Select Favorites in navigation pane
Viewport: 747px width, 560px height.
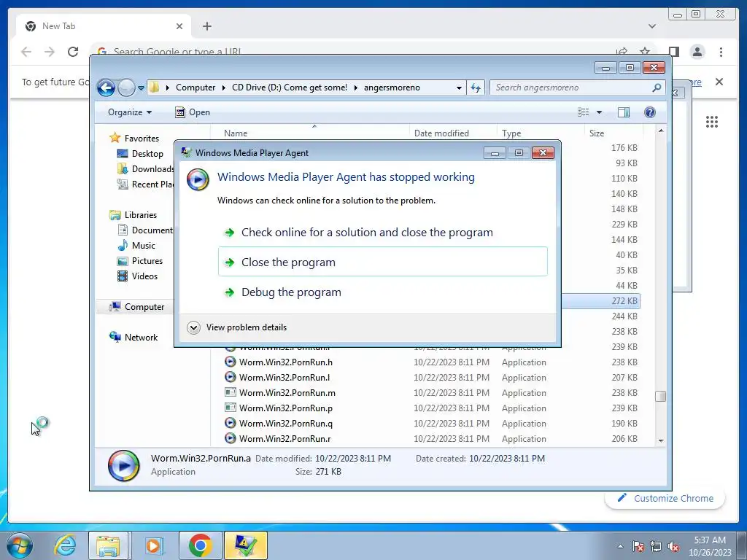click(x=135, y=138)
